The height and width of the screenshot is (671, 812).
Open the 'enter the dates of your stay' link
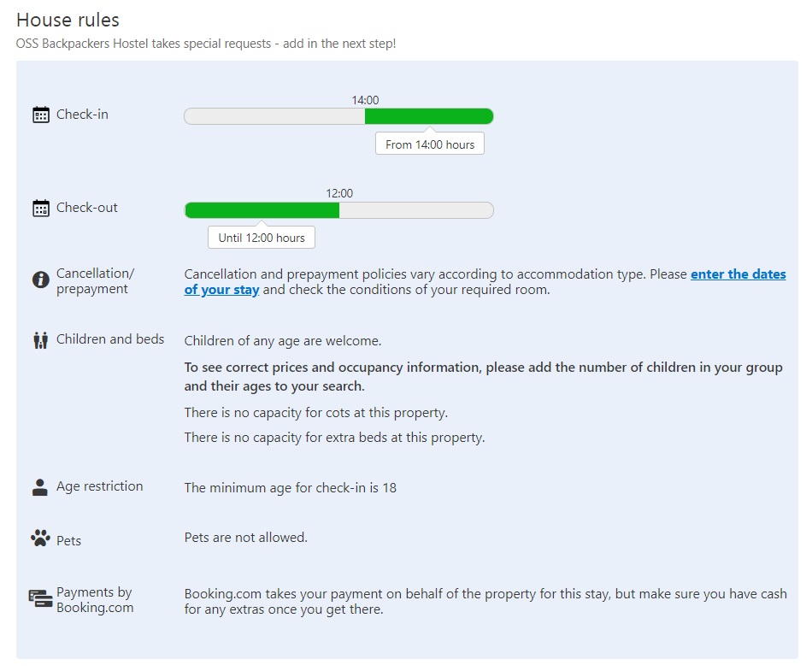(x=738, y=274)
